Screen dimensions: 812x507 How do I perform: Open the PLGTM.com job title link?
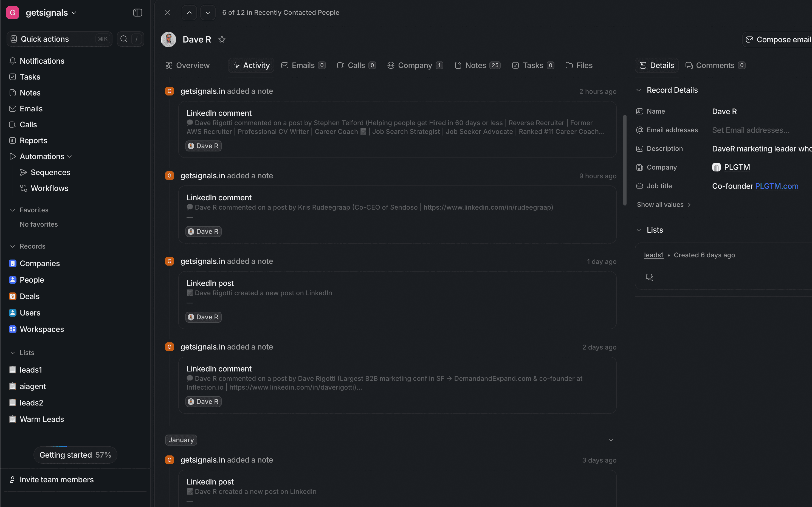tap(776, 186)
